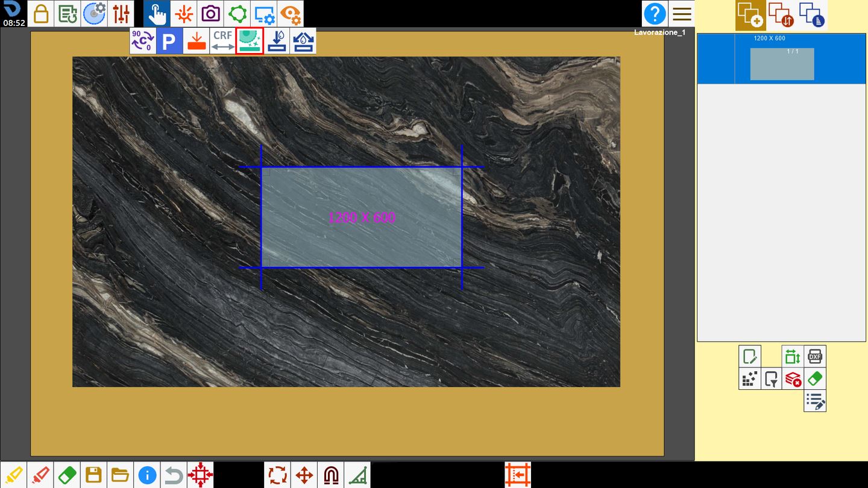Open the orange eye view settings
This screenshot has width=868, height=488.
pyautogui.click(x=290, y=13)
